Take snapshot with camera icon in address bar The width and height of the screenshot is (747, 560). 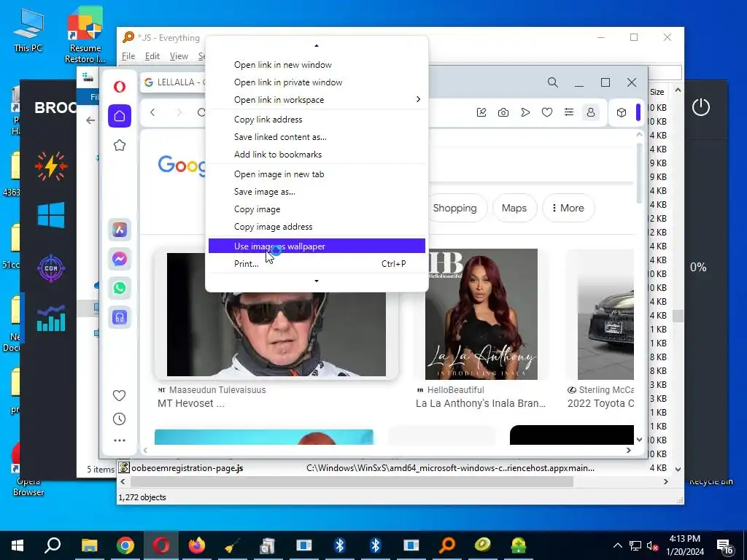[503, 112]
